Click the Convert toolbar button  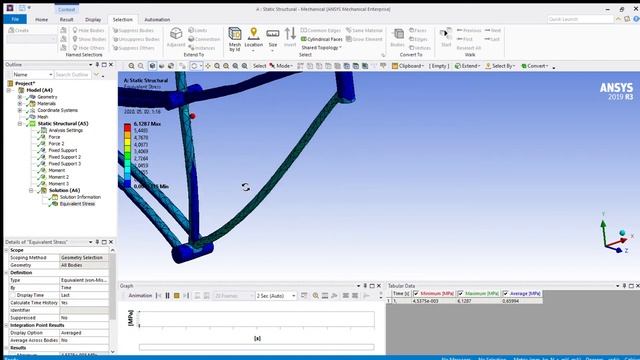tap(535, 66)
